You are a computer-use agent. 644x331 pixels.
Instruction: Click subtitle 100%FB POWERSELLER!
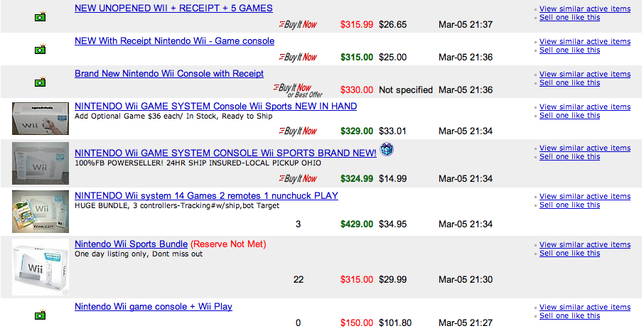point(198,163)
